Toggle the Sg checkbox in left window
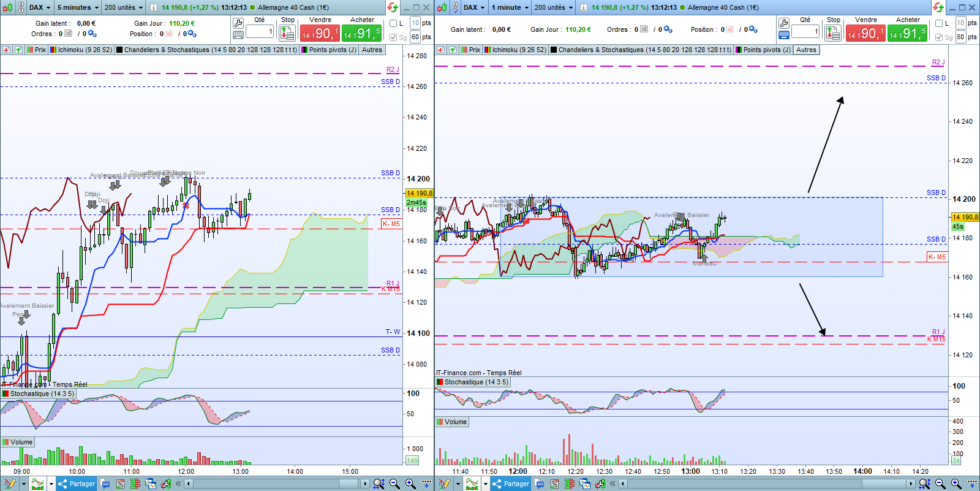Viewport: 980px width, 491px height. 393,37
